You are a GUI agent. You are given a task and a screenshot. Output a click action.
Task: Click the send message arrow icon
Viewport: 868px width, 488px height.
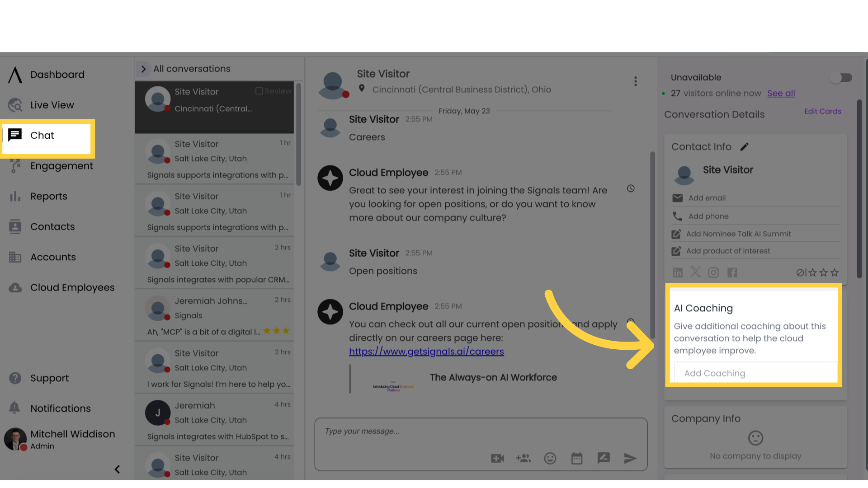point(630,459)
